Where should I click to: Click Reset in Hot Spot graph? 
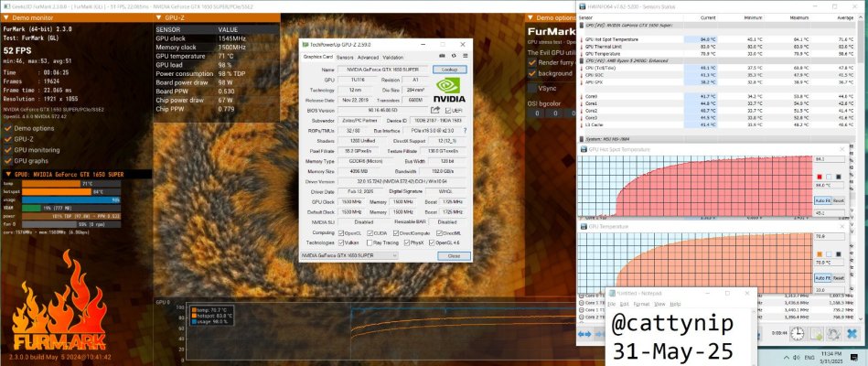click(x=838, y=200)
